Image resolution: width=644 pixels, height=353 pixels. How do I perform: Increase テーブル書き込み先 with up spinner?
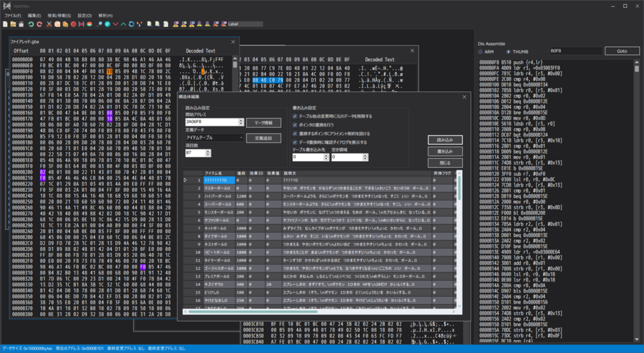[326, 155]
